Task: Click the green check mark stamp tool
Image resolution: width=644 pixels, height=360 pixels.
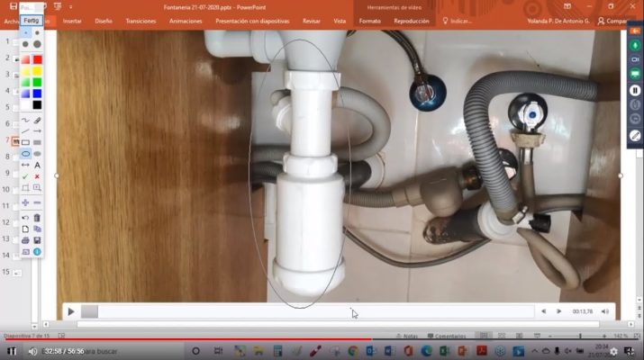Action: [25, 176]
